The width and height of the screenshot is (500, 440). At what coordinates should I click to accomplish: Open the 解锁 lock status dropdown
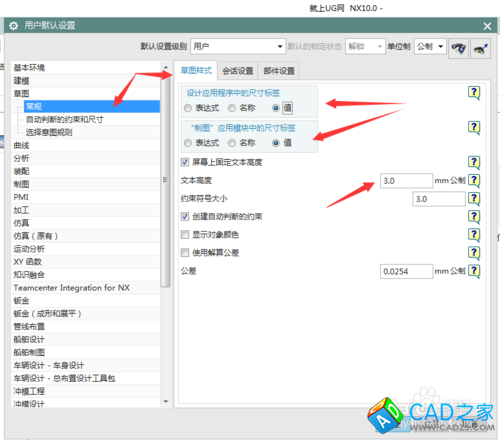[x=365, y=46]
